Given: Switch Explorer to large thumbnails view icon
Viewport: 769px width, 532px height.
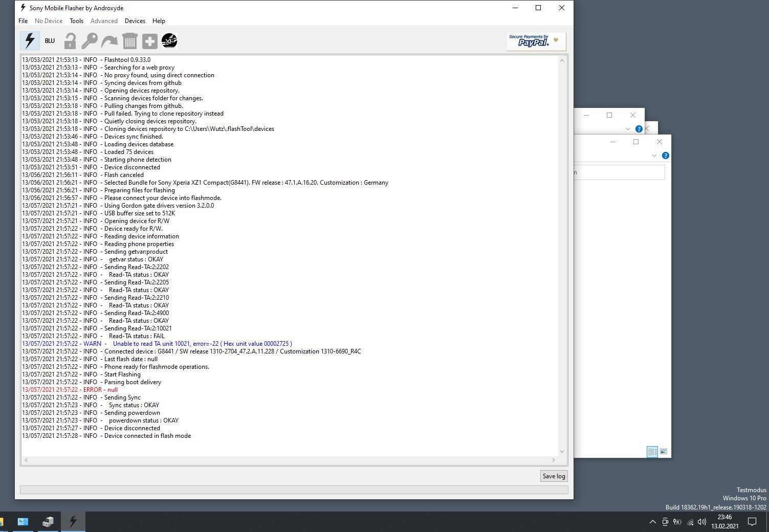Looking at the screenshot, I should (x=664, y=452).
